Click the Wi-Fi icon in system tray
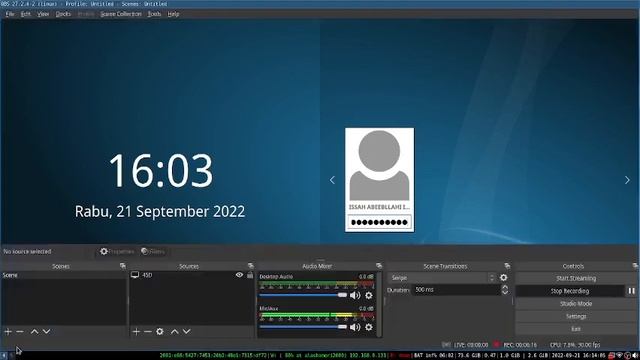 (619, 356)
